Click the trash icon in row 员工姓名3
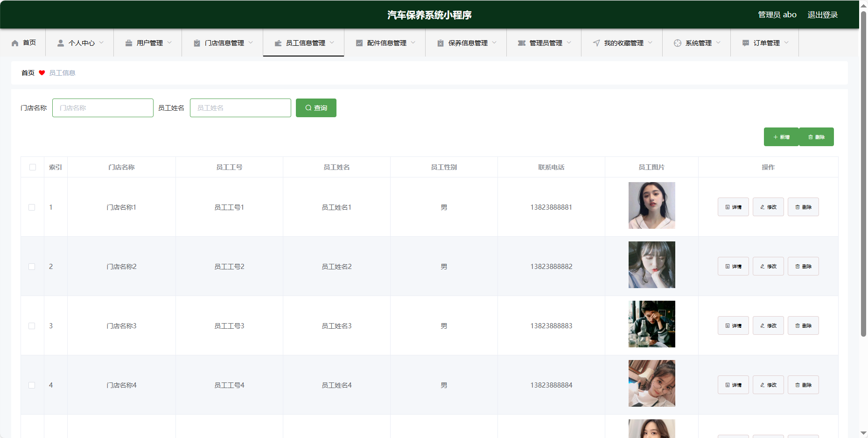Viewport: 868px width, 438px height. [x=798, y=326]
